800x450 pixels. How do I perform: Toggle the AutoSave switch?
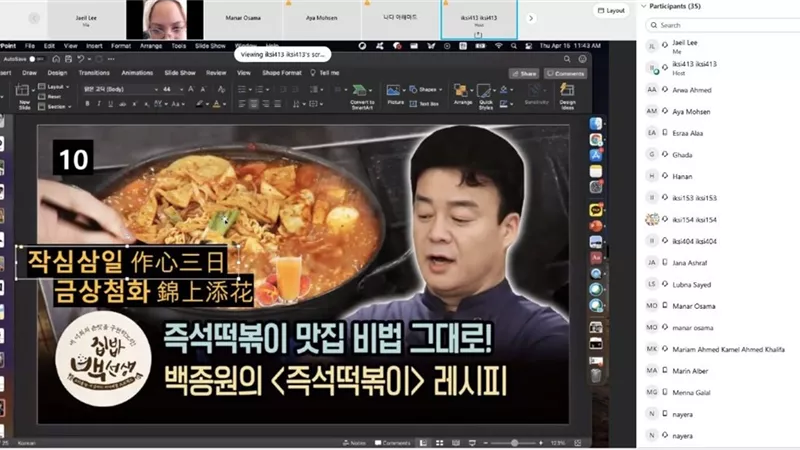pos(35,59)
